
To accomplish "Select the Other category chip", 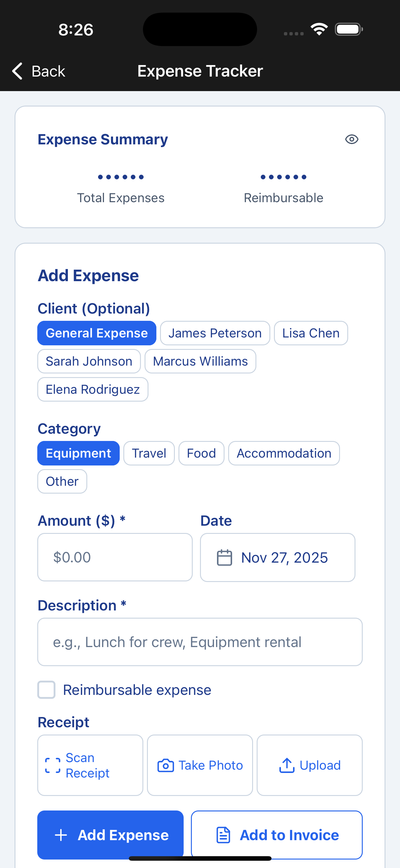I will [62, 481].
